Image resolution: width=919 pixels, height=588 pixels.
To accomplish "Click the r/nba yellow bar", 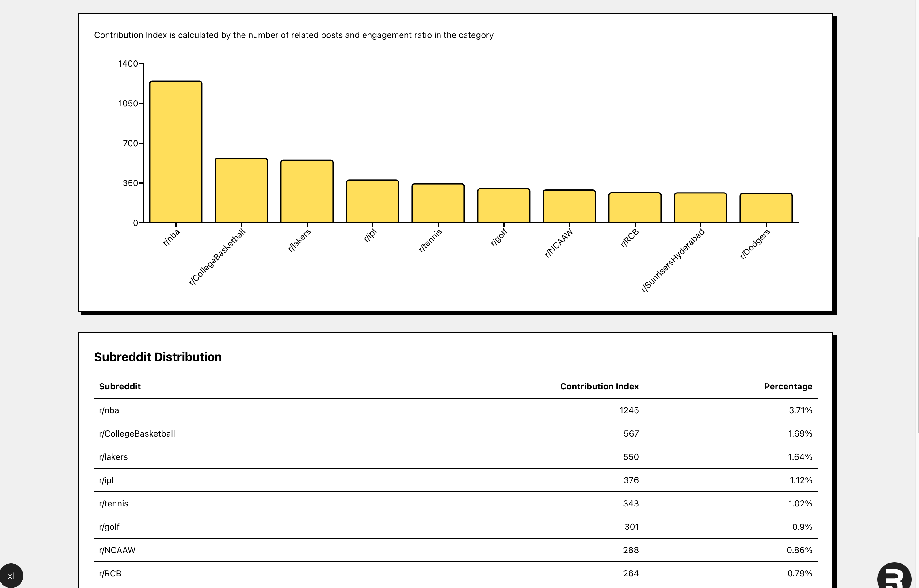I will coord(176,152).
